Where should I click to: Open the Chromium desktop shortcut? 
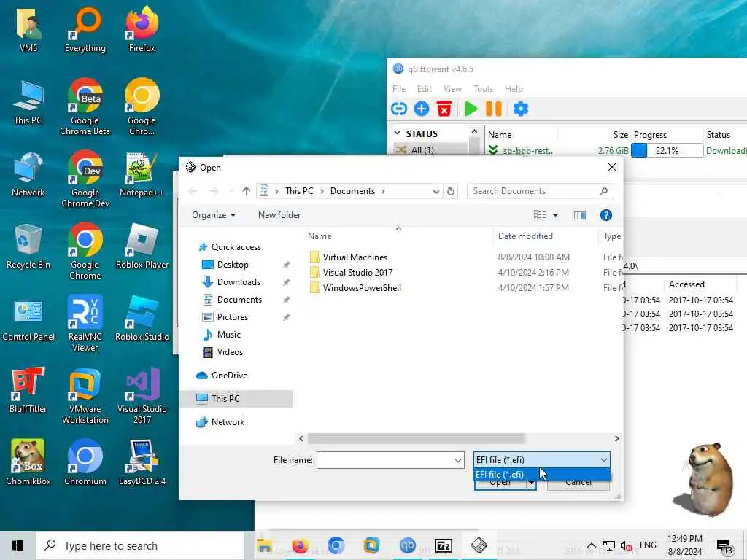pyautogui.click(x=85, y=462)
